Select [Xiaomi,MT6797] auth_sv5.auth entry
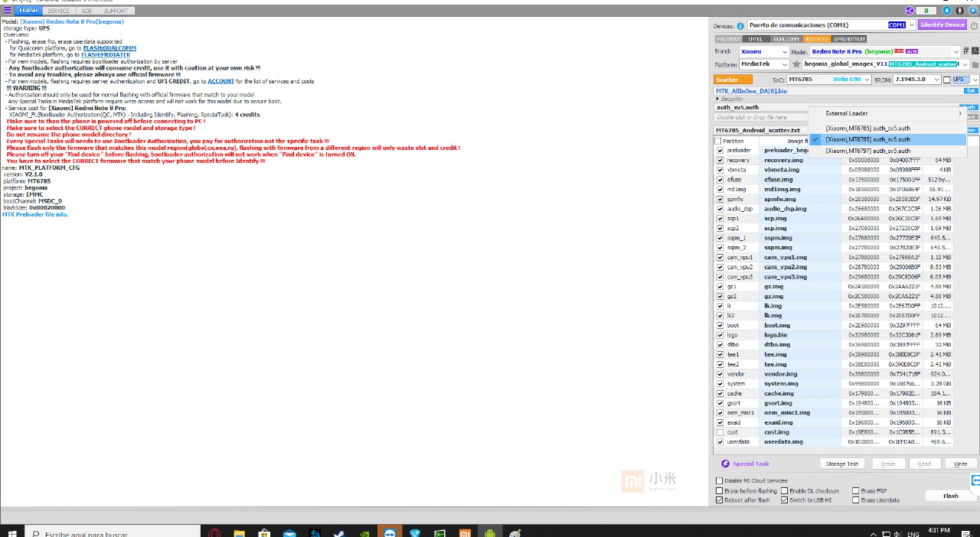Viewport: 980px width, 537px height. click(887, 151)
